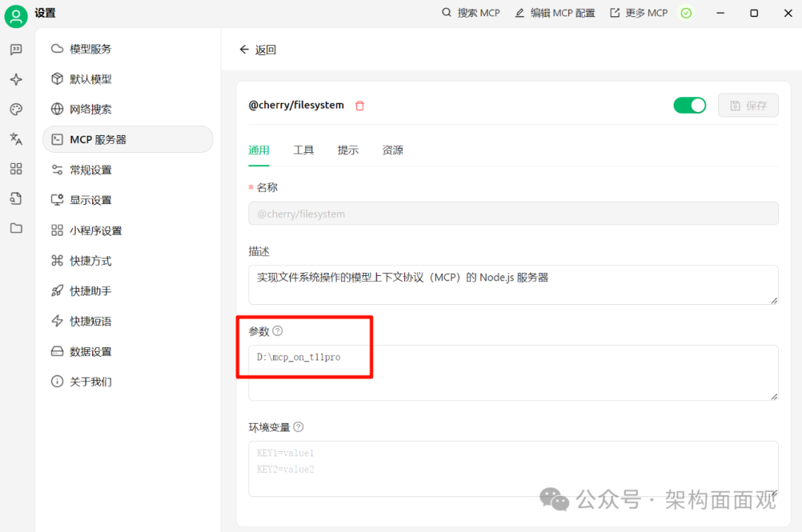This screenshot has width=802, height=532.
Task: Switch to the 工具 tab
Action: (304, 150)
